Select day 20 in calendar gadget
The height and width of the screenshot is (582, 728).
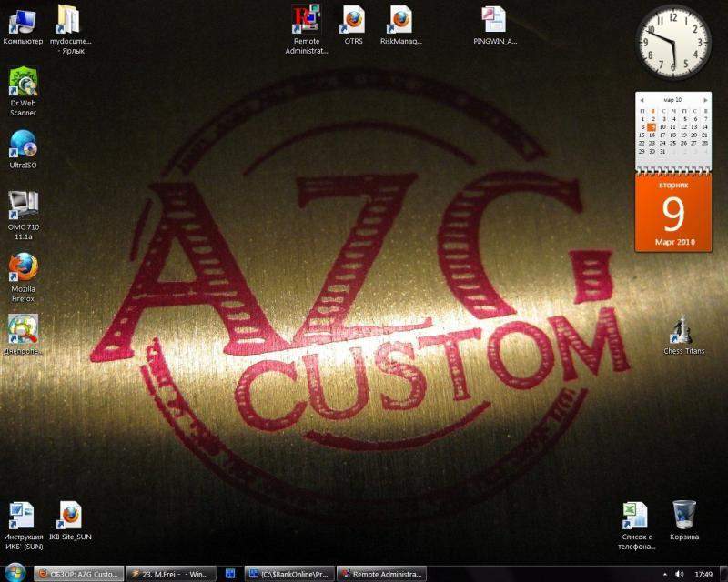pyautogui.click(x=694, y=135)
